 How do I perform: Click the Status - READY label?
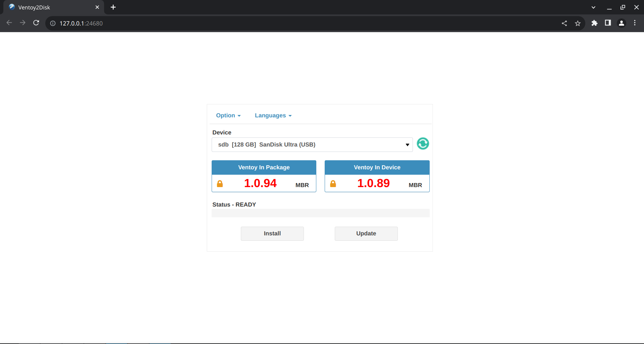coord(234,205)
